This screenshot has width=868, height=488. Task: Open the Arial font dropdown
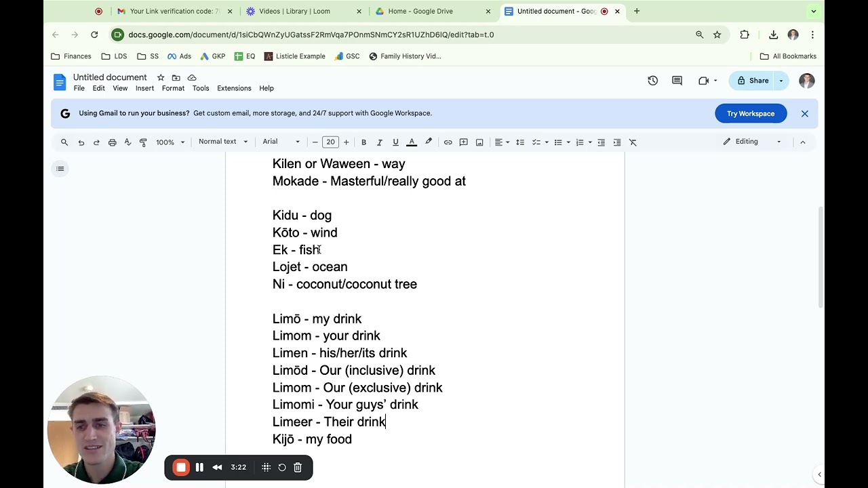point(281,142)
